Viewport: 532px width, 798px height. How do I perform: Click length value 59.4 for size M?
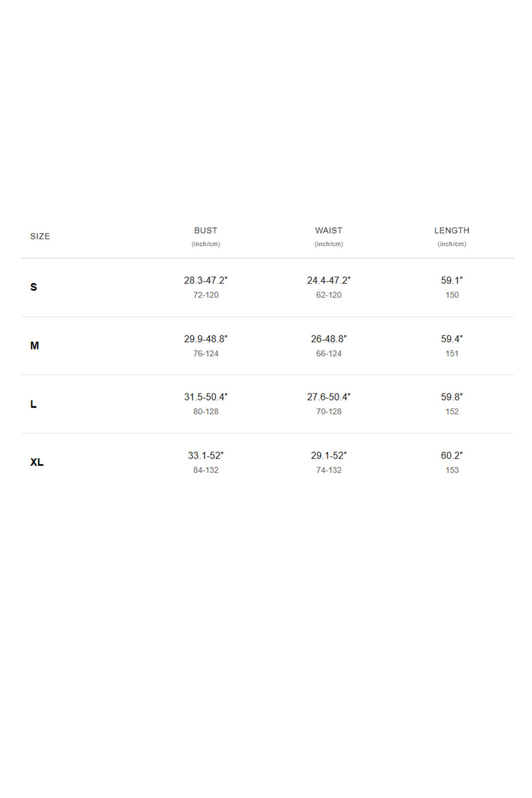(452, 339)
